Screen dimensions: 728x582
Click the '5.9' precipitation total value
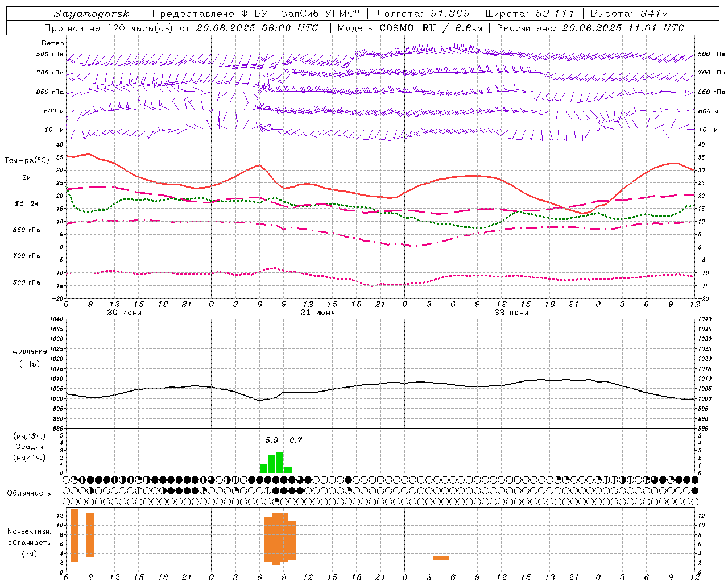(272, 440)
